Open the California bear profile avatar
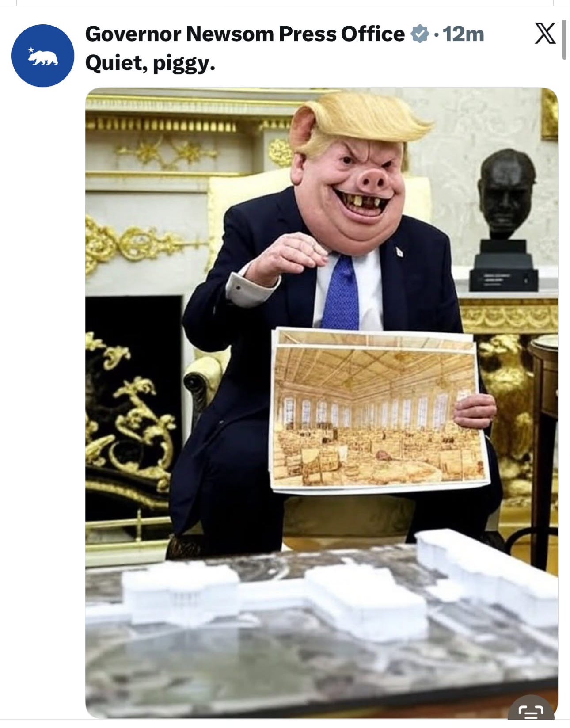 click(x=43, y=56)
